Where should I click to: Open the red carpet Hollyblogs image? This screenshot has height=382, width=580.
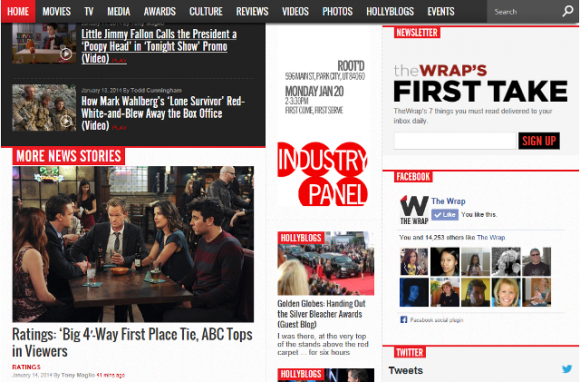[326, 263]
